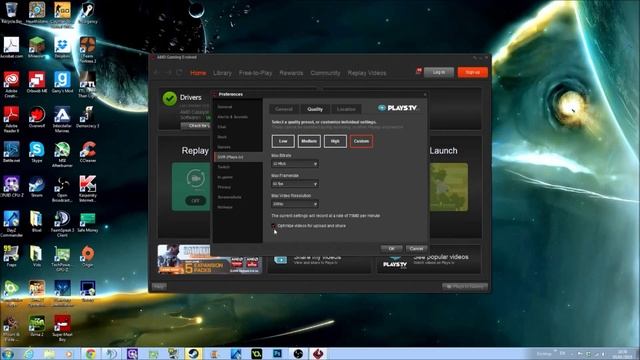Open the Dropbox desktop shortcut
This screenshot has width=640, height=360.
click(x=62, y=47)
